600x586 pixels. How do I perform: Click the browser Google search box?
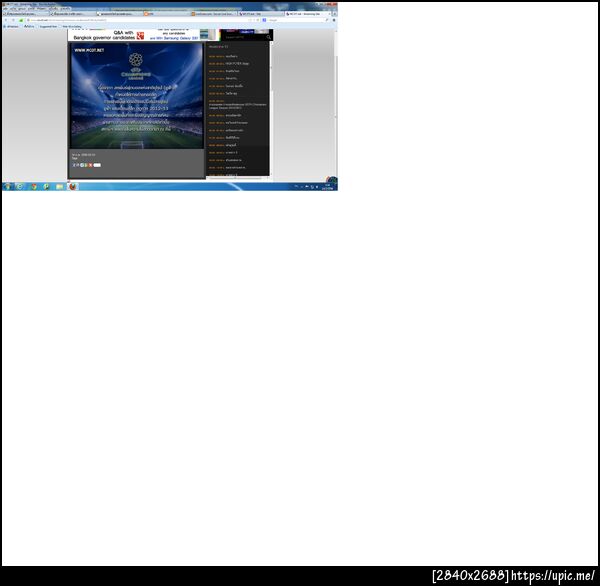pos(295,20)
